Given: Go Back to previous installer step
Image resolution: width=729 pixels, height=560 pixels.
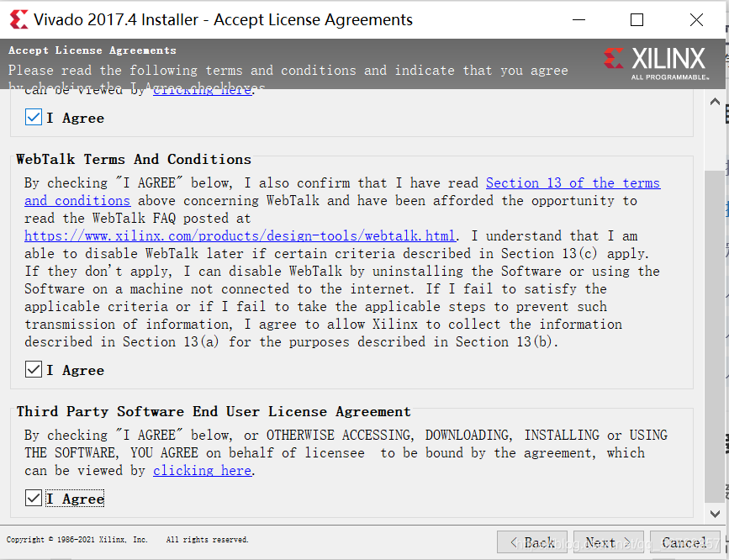Looking at the screenshot, I should click(x=532, y=542).
